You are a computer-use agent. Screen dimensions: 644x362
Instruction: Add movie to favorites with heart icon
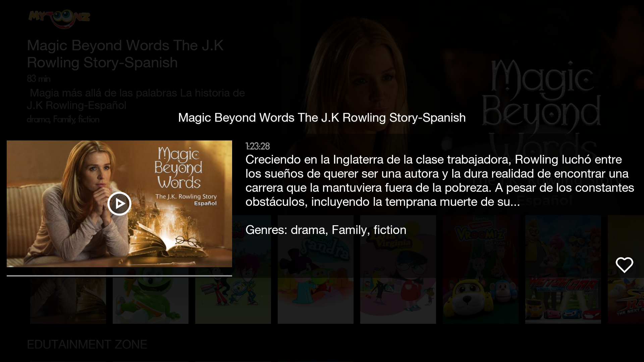click(624, 265)
